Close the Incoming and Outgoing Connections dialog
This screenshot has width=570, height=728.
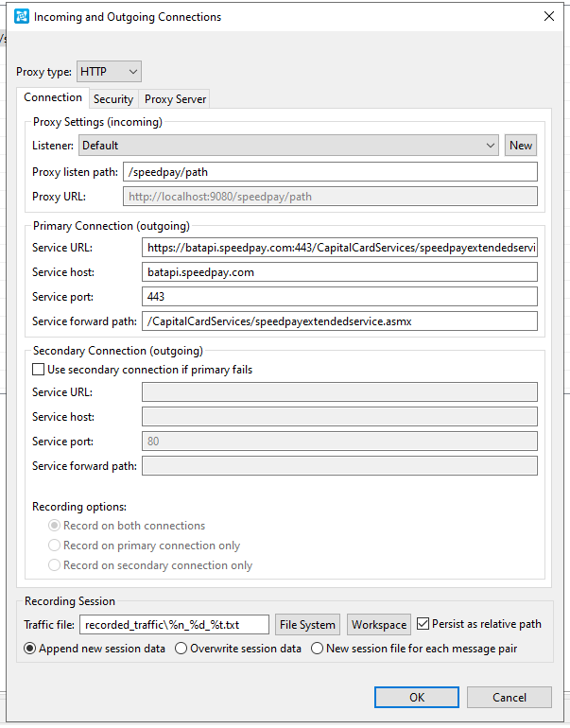click(x=548, y=16)
